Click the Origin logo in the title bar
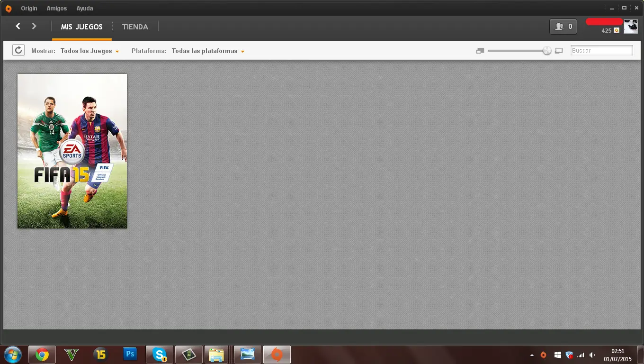Screen dimensions: 644x364 point(8,9)
